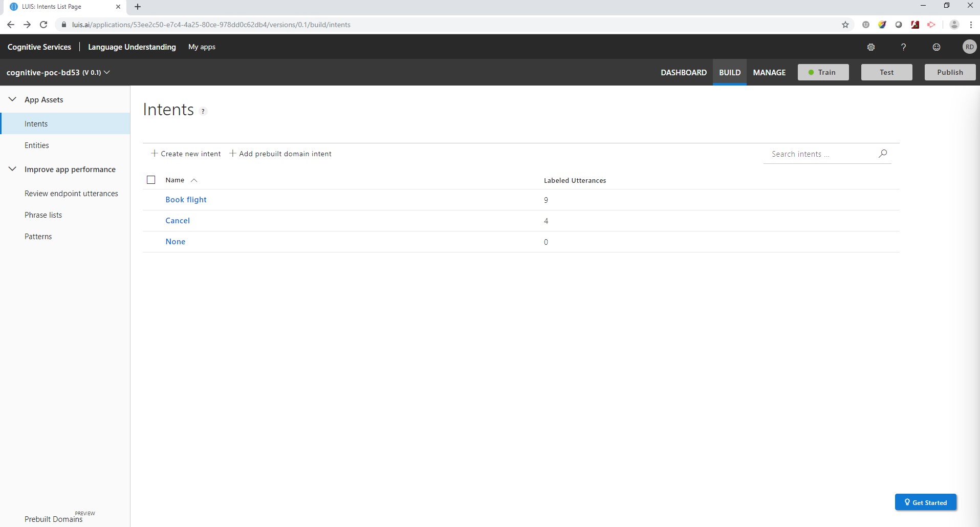Click Create new intent
Viewport: 980px width, 527px height.
tap(186, 154)
